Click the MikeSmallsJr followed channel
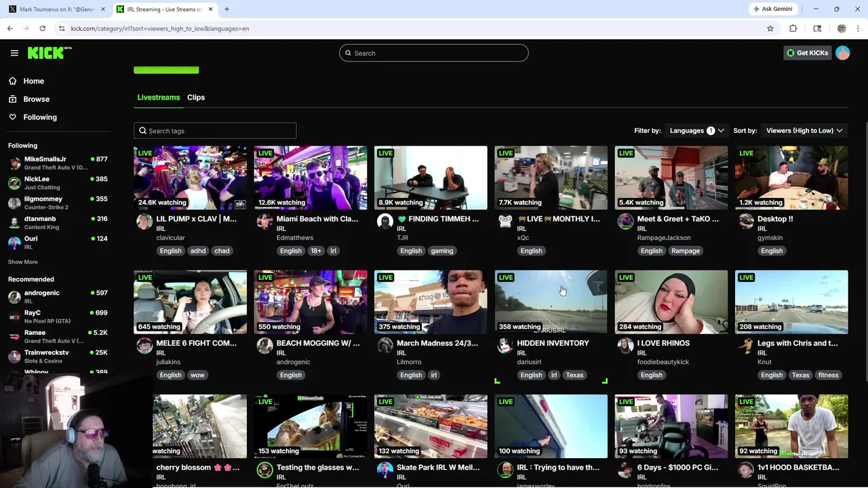Image resolution: width=868 pixels, height=488 pixels. [x=58, y=163]
